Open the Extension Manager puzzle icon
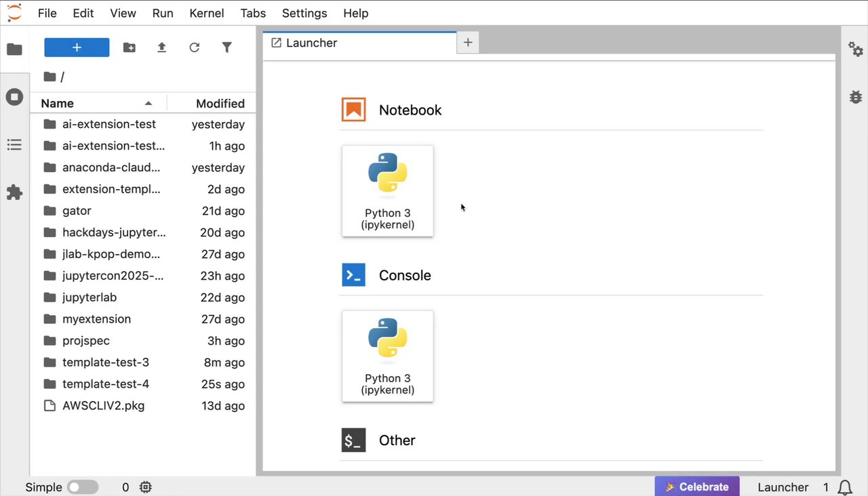The height and width of the screenshot is (496, 868). point(14,192)
